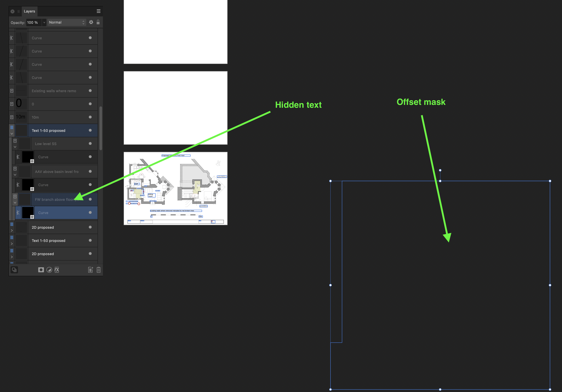Image resolution: width=562 pixels, height=392 pixels.
Task: Click the 10m layer thumbnail
Action: (22, 117)
